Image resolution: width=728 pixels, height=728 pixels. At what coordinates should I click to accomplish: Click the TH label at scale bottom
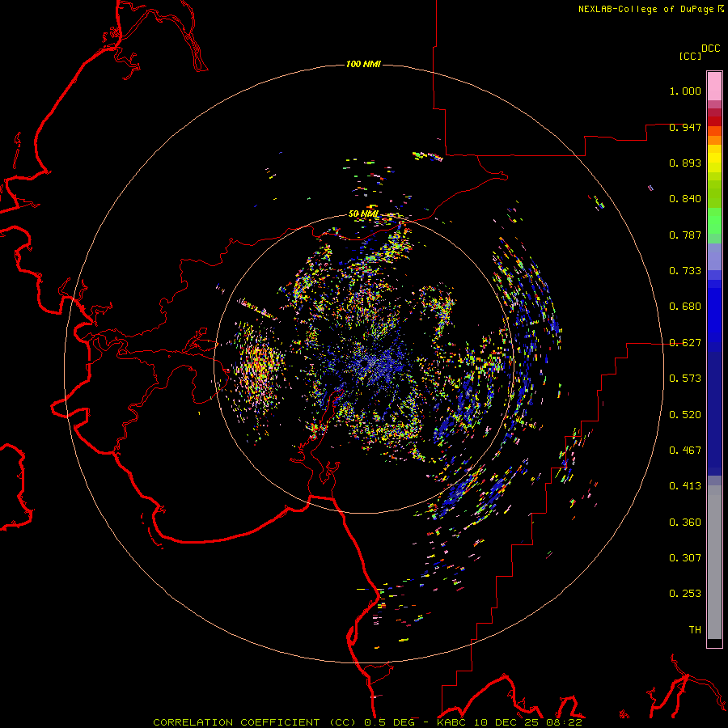click(x=695, y=630)
